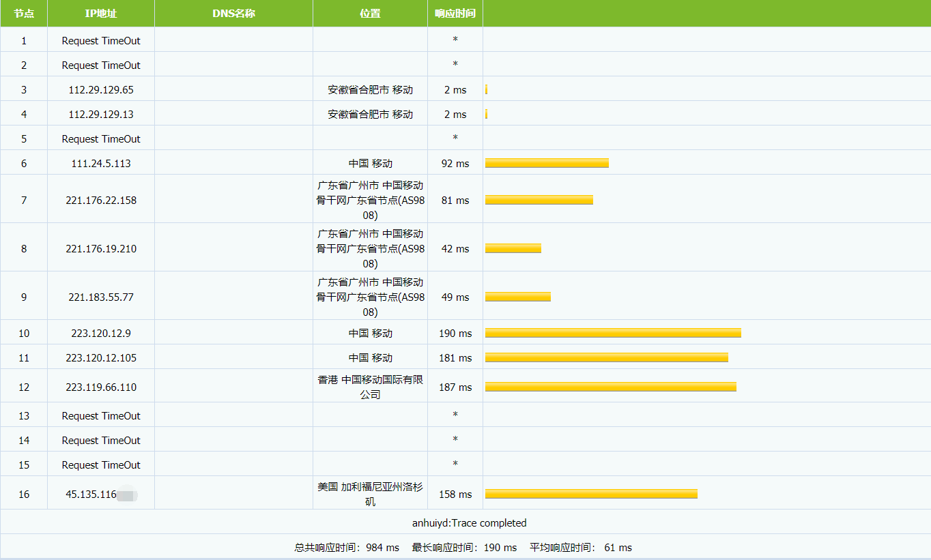Click the DNS名称 column header

pos(233,14)
